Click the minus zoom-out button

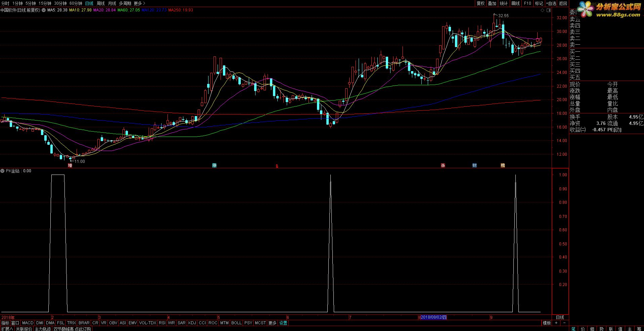pos(564,323)
